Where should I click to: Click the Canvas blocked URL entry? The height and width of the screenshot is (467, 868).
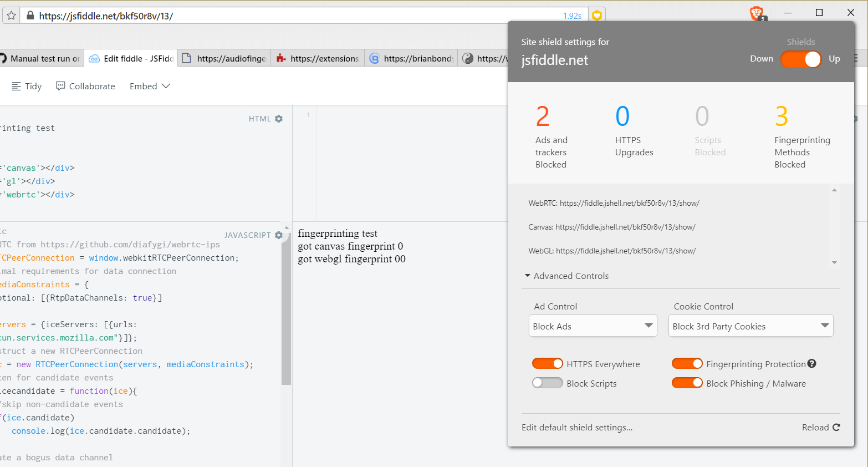click(x=611, y=227)
